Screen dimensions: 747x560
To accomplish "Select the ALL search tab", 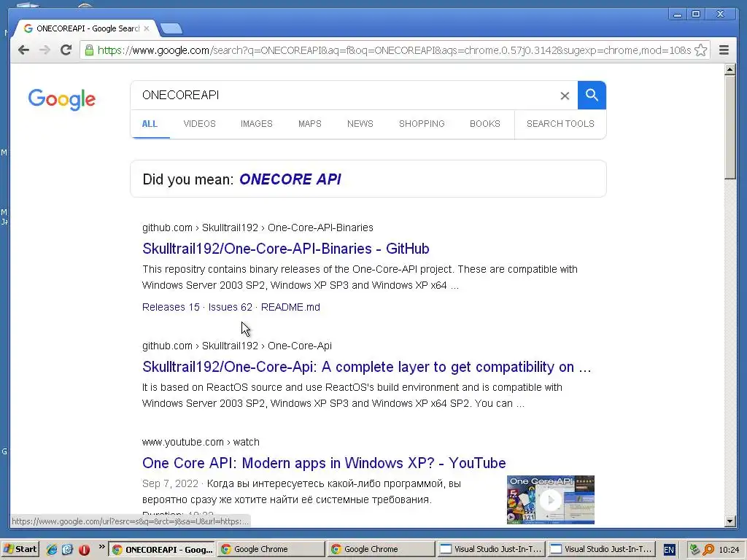I will [150, 124].
